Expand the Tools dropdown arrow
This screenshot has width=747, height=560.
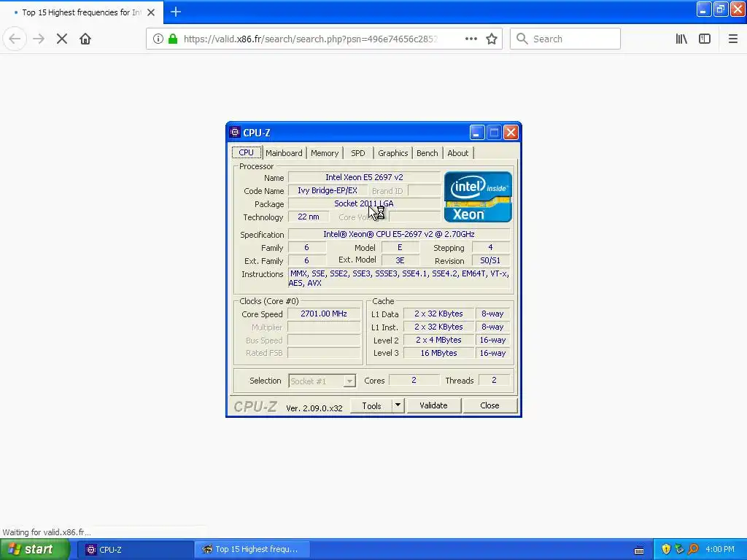click(398, 405)
